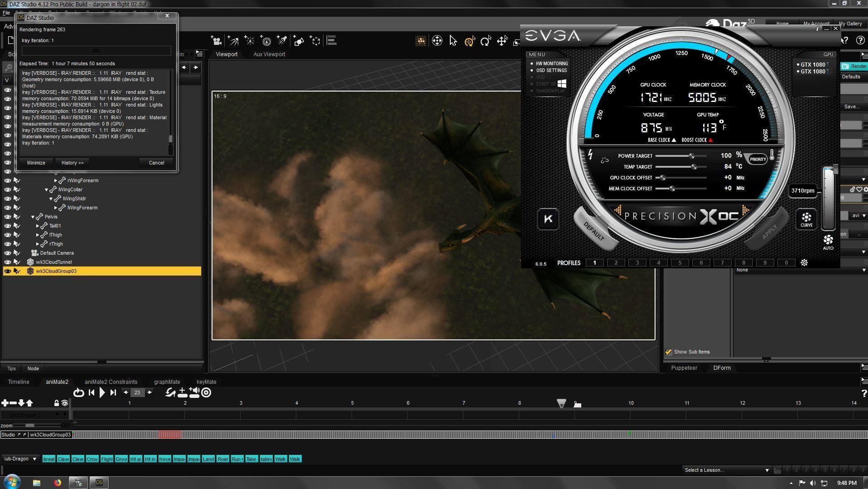Switch to the keyMate tab
This screenshot has height=489, width=868.
pyautogui.click(x=206, y=382)
